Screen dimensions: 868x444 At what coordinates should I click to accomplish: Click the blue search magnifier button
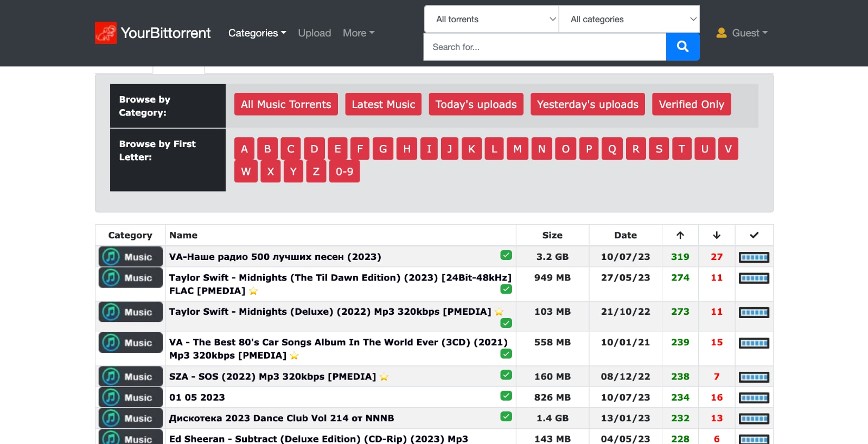(x=682, y=47)
